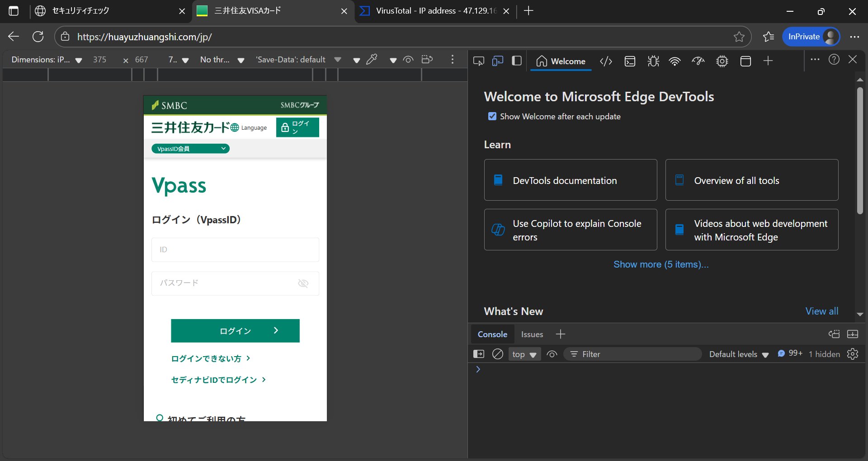Open the Memory chip icon panel

click(x=722, y=61)
